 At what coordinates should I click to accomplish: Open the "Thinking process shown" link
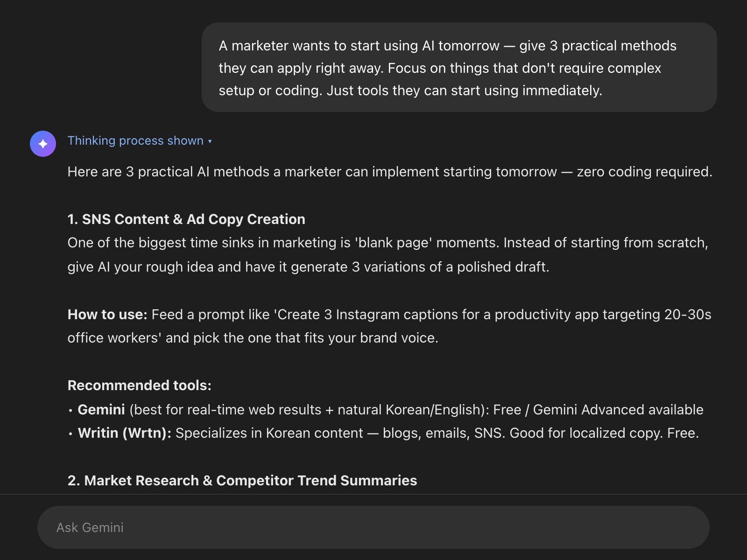click(135, 141)
